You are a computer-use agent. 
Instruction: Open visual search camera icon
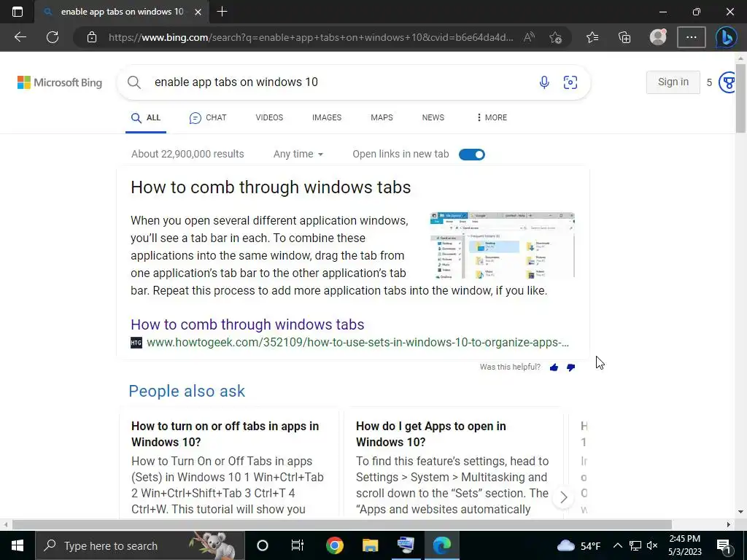(x=570, y=82)
